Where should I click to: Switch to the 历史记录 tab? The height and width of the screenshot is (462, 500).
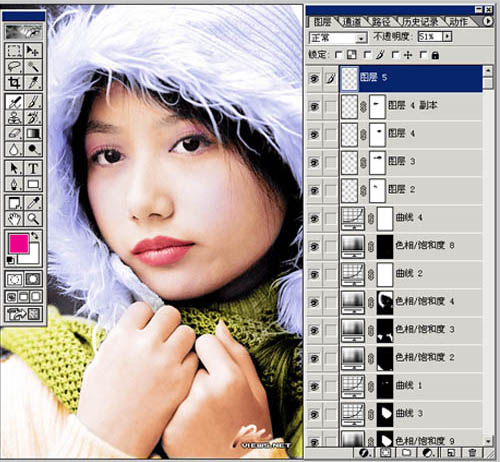[x=420, y=22]
